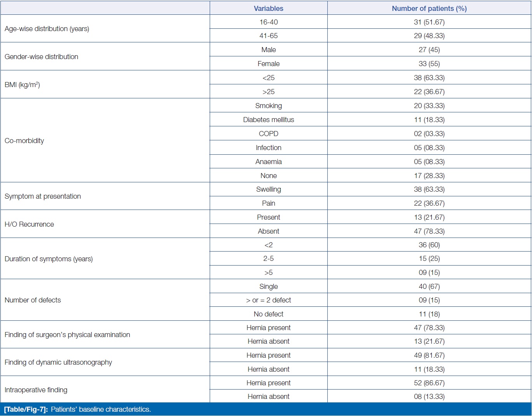532x416 pixels.
Task: Click the 'None' co-morbidity cell
Action: [268, 176]
